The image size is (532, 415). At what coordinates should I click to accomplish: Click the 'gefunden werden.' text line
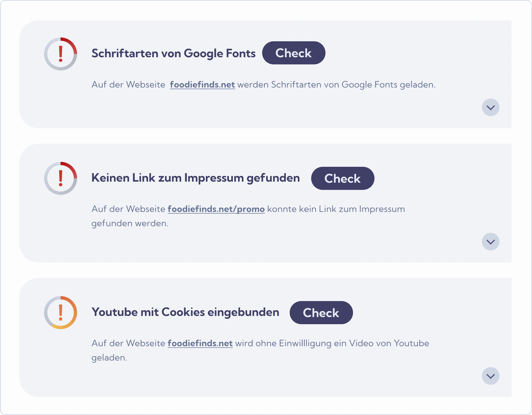coord(130,223)
